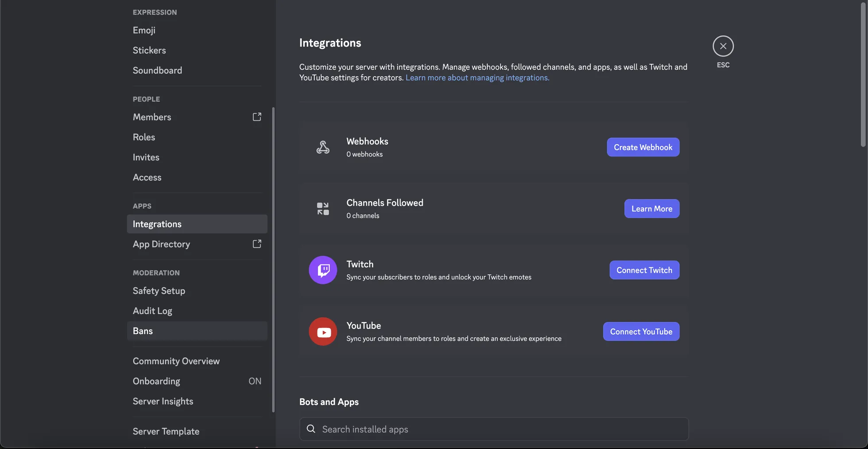
Task: Close settings with the ESC X button
Action: pos(723,46)
